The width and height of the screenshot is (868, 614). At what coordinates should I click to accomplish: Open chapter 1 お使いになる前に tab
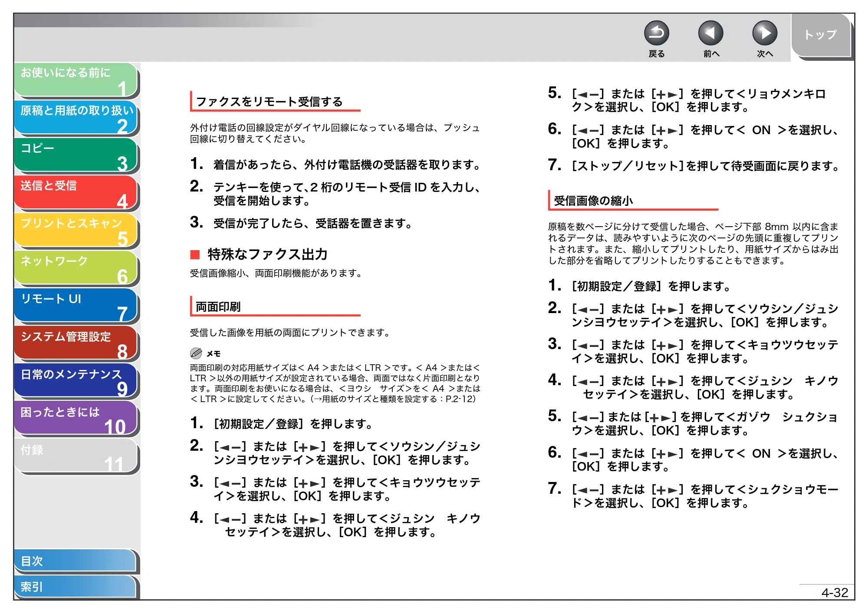click(x=76, y=80)
